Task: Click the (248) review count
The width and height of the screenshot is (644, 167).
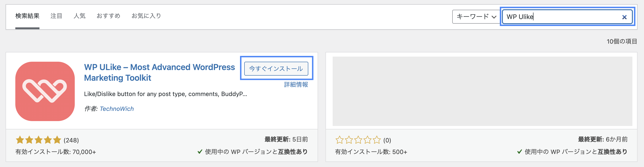Action: 71,140
